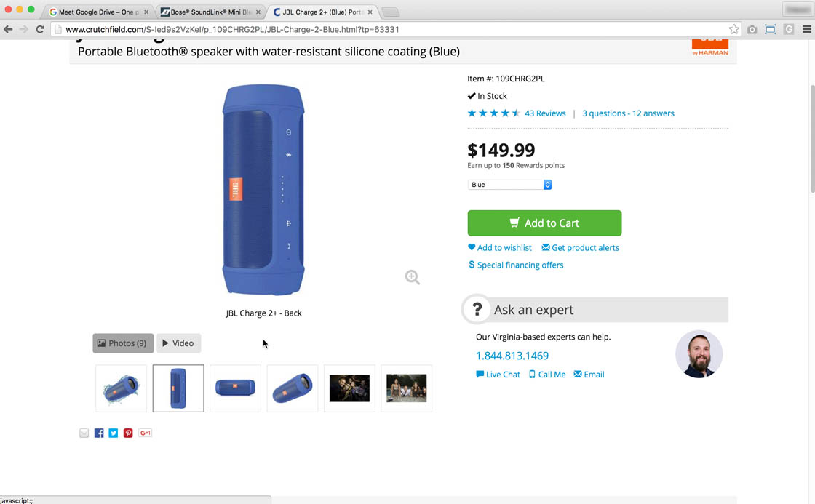The height and width of the screenshot is (504, 815).
Task: Select the Photos (9) tab
Action: click(x=122, y=343)
